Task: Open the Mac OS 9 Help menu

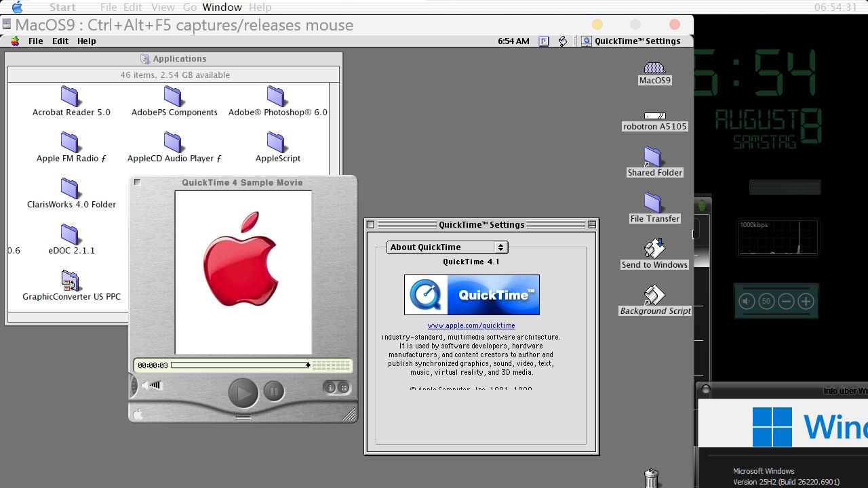Action: pos(86,41)
